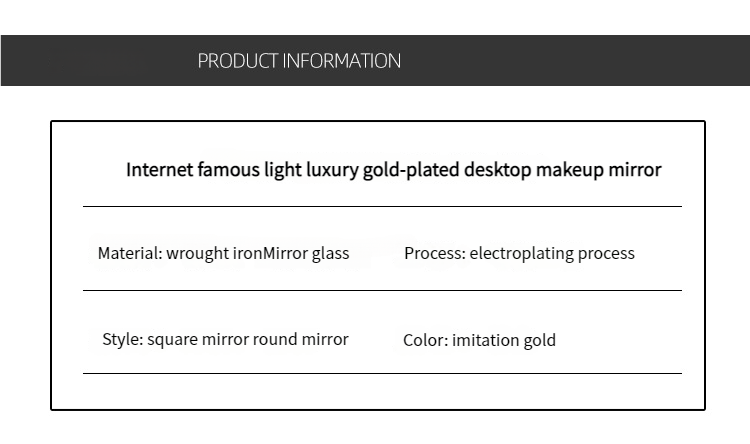Viewport: 750px width, 444px height.
Task: Click the word light in the title
Action: pyautogui.click(x=281, y=170)
